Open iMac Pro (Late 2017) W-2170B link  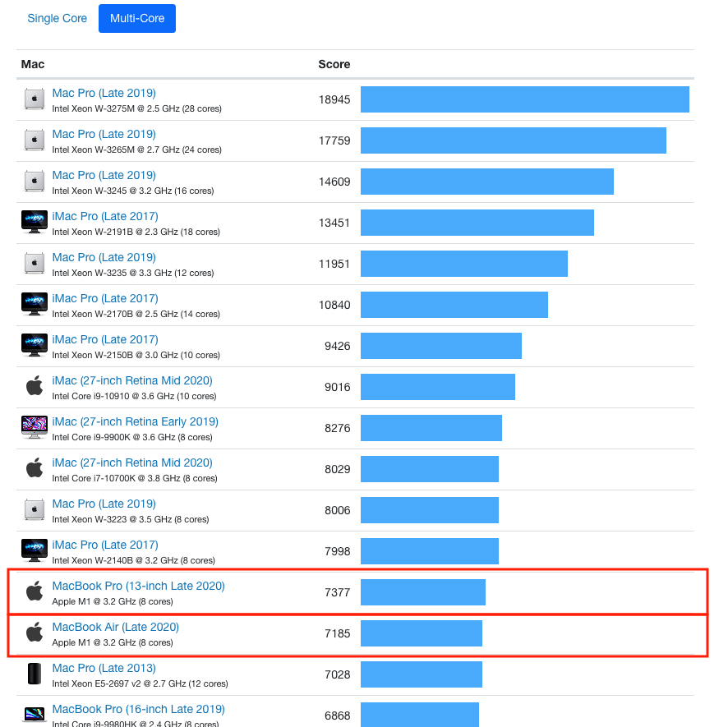(105, 298)
